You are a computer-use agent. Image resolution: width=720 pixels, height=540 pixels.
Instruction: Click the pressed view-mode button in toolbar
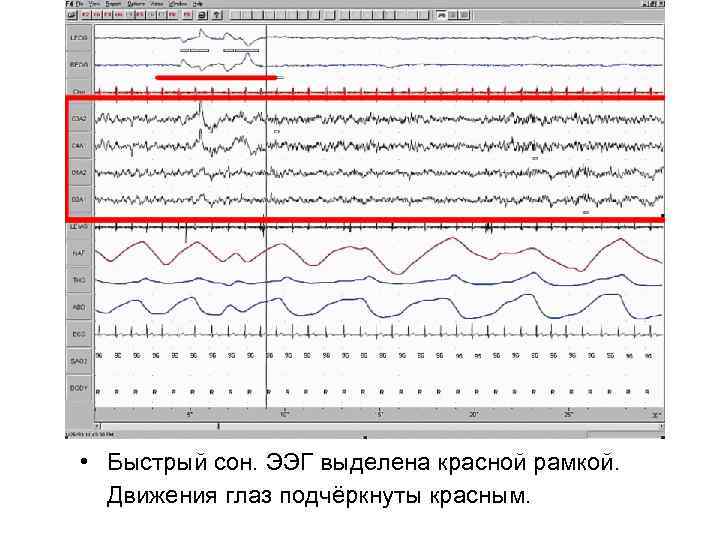(441, 15)
